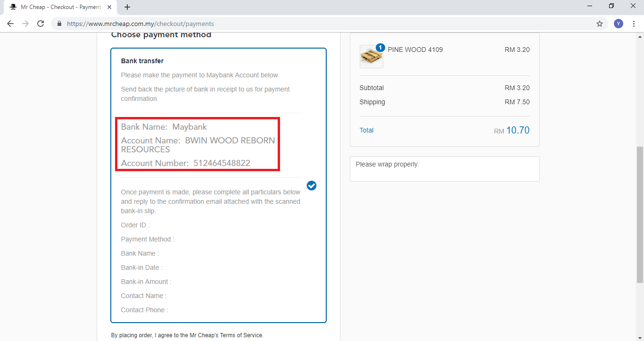Image resolution: width=644 pixels, height=341 pixels.
Task: Click the order note field 'Please wrap properly.'
Action: coord(445,169)
